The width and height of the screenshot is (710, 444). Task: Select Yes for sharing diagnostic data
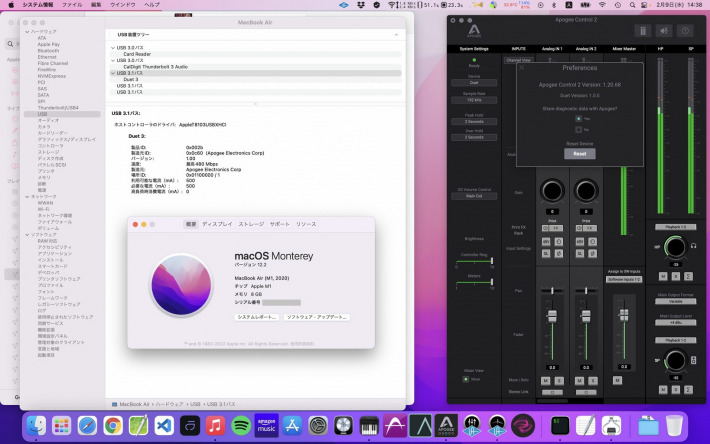(x=578, y=117)
